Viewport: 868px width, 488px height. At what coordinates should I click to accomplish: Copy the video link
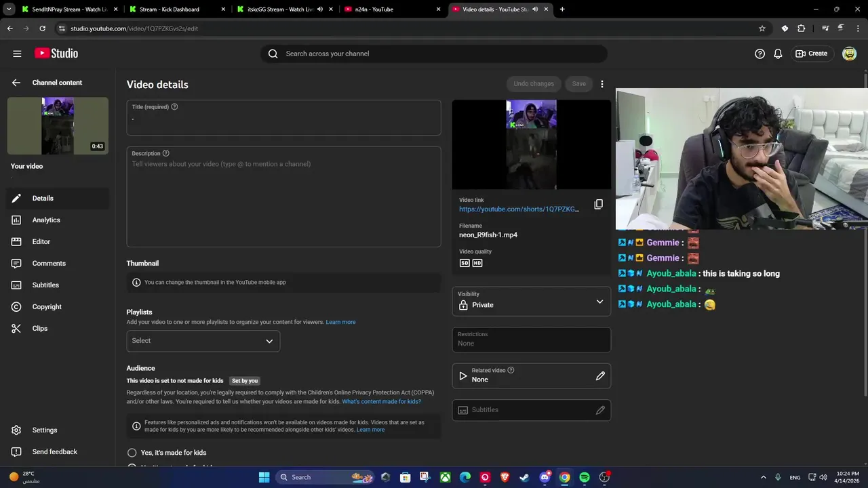(x=598, y=204)
